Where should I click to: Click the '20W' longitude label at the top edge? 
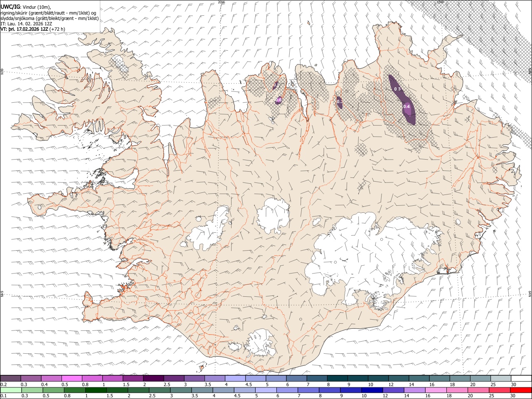click(x=221, y=2)
